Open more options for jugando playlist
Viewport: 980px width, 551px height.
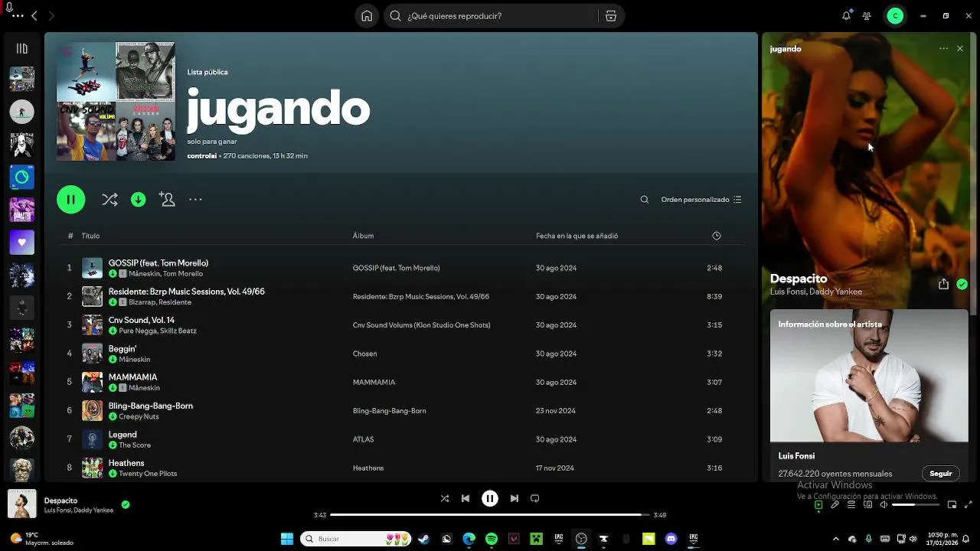click(x=195, y=200)
